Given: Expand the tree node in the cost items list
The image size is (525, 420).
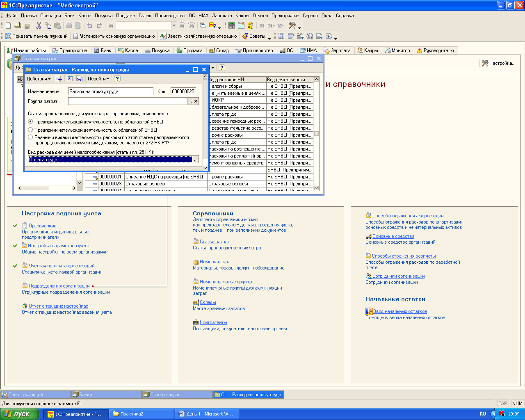Looking at the screenshot, I should click(22, 87).
